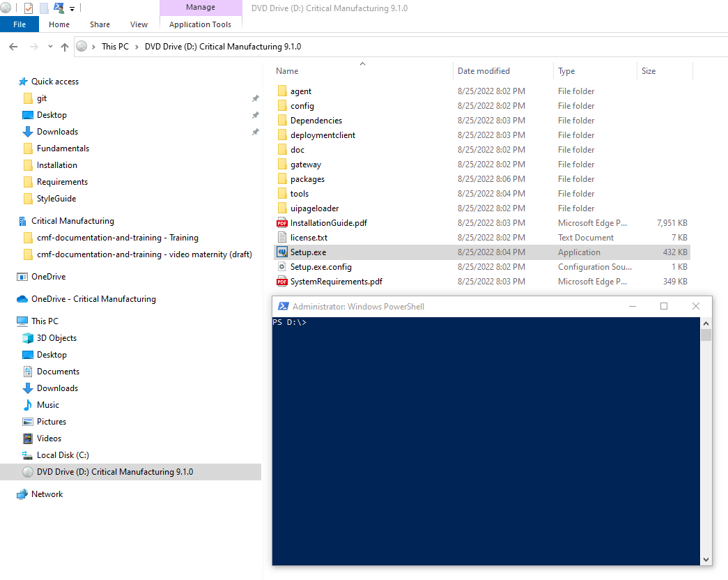Open the Customize Quick Access Toolbar dropdown
Screen dimensions: 728x580
point(72,9)
